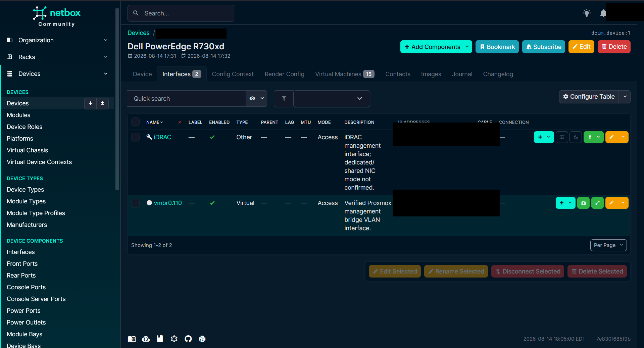Click the plus icon next to Devices in the sidebar
644x348 pixels.
91,103
